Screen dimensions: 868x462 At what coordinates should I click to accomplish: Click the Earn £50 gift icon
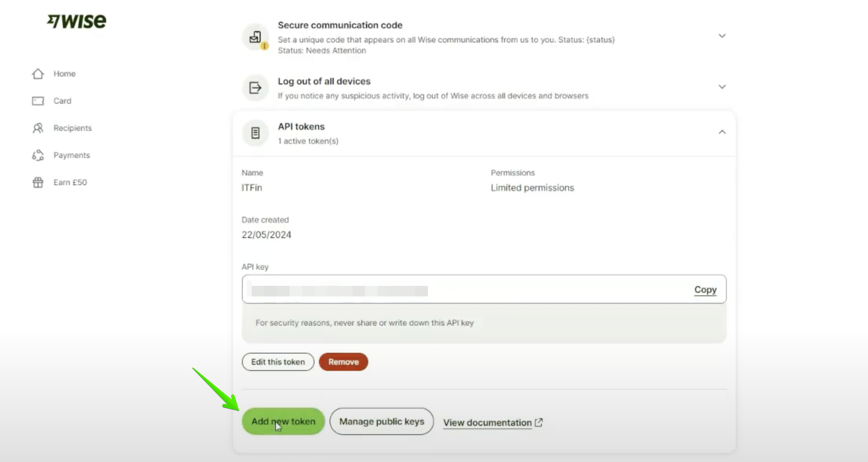click(38, 183)
